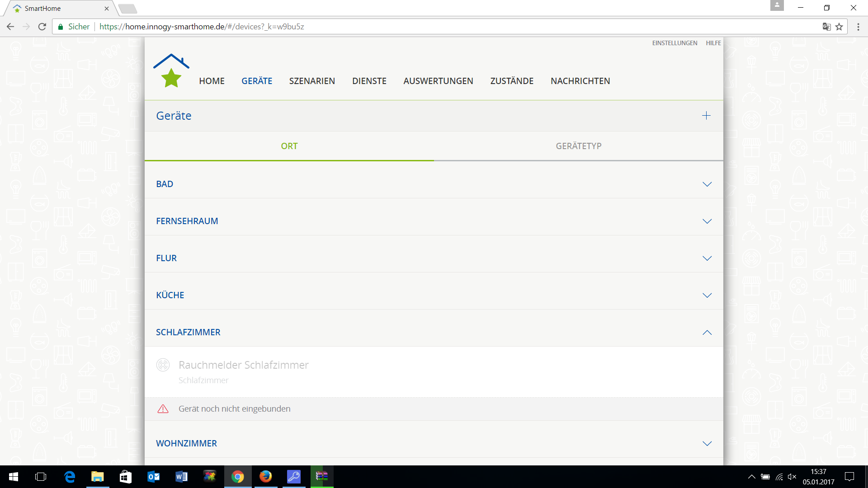This screenshot has height=488, width=868.
Task: Click the HILFE link
Action: (713, 43)
